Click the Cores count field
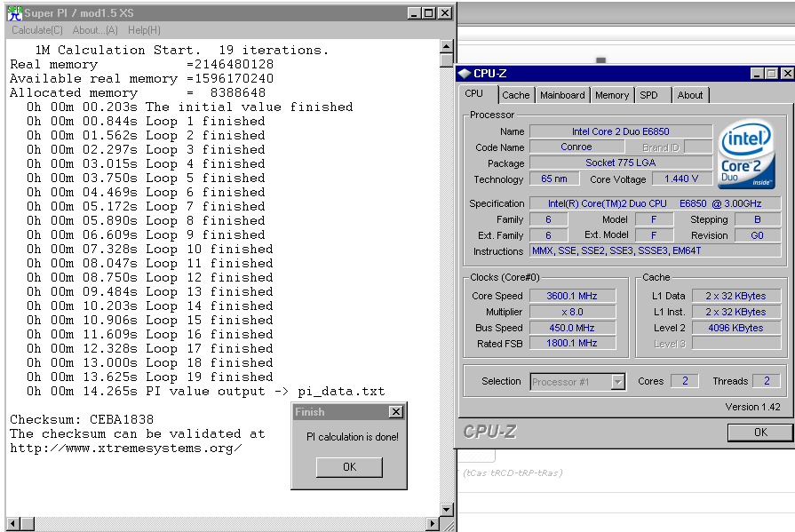Screen dimensions: 795x532 685,381
